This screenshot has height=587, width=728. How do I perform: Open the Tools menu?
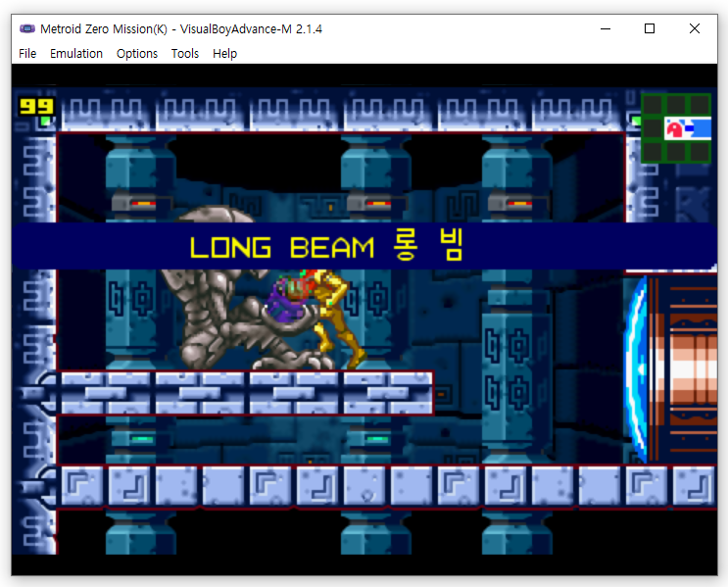[185, 54]
